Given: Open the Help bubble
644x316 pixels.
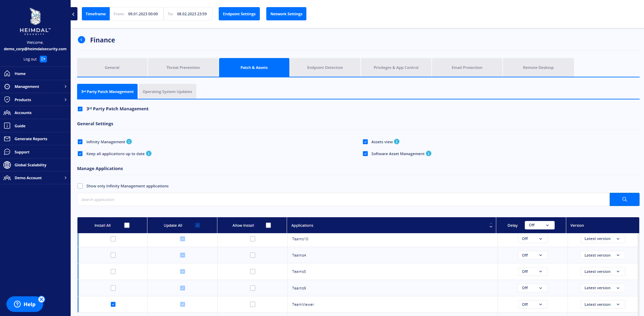Looking at the screenshot, I should [24, 304].
